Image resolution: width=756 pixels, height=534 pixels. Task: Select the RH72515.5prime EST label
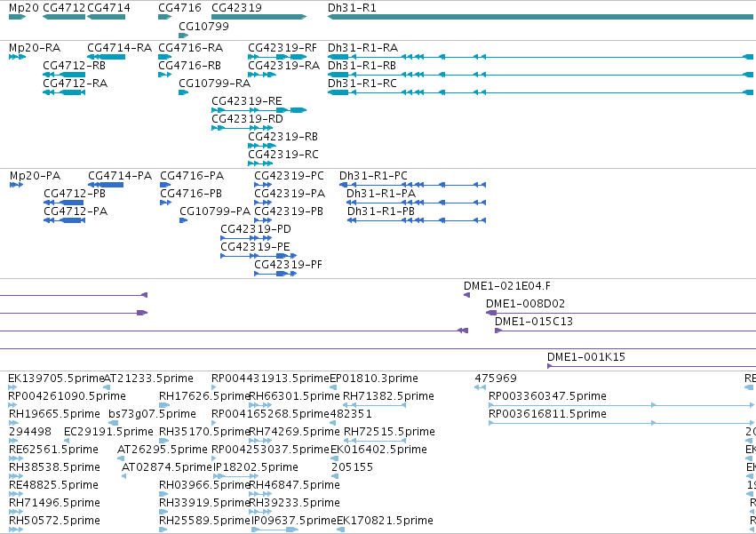click(x=390, y=432)
